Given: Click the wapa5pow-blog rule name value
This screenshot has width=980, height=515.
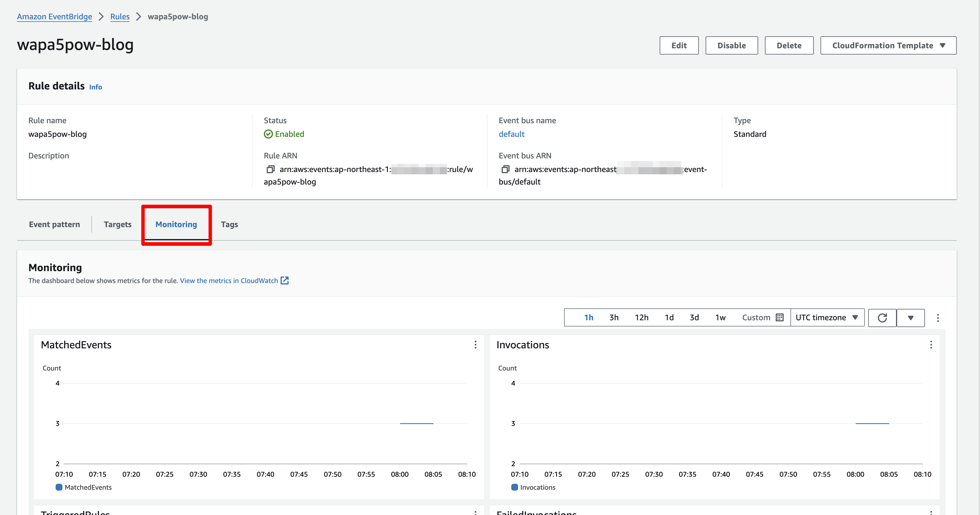Looking at the screenshot, I should [57, 134].
